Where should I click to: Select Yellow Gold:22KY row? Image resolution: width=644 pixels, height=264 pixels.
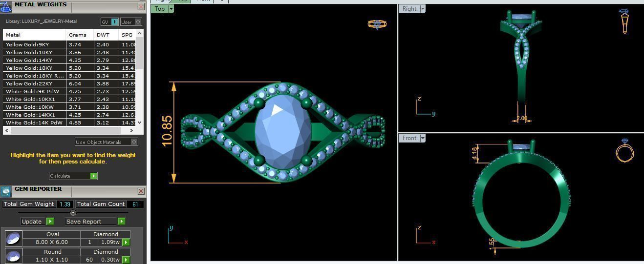pyautogui.click(x=69, y=83)
